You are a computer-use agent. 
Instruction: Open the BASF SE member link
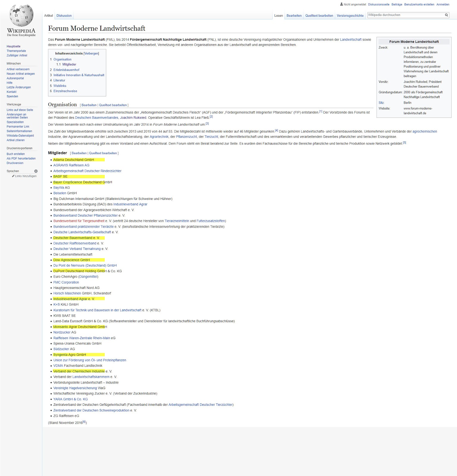pyautogui.click(x=60, y=177)
